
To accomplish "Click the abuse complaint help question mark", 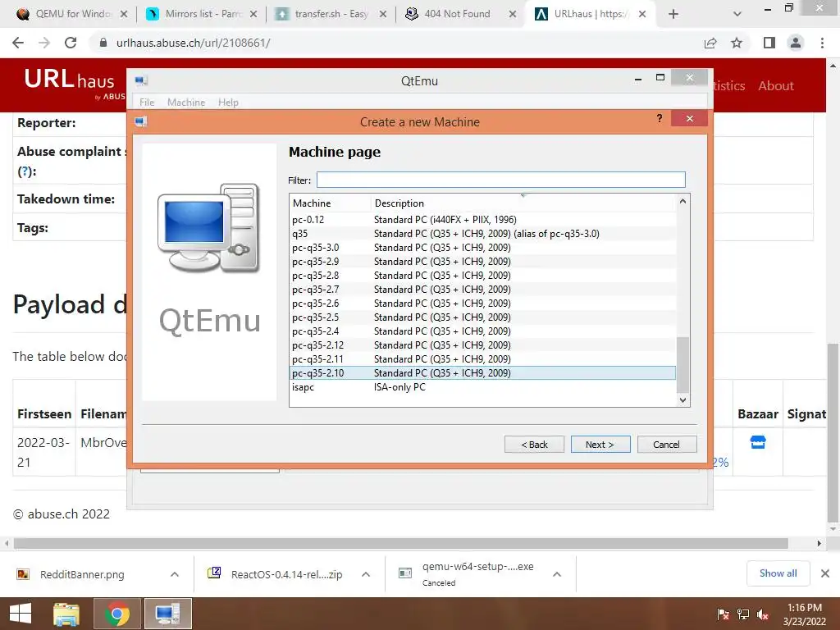I will (25, 171).
